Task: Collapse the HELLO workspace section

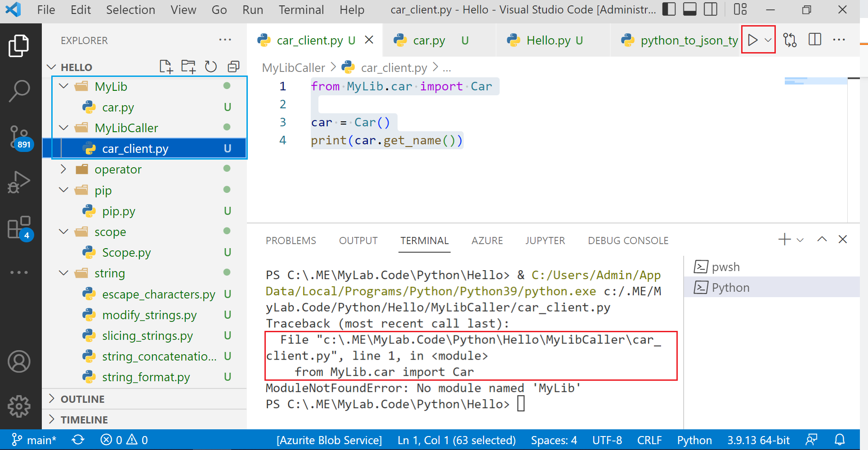Action: (51, 67)
